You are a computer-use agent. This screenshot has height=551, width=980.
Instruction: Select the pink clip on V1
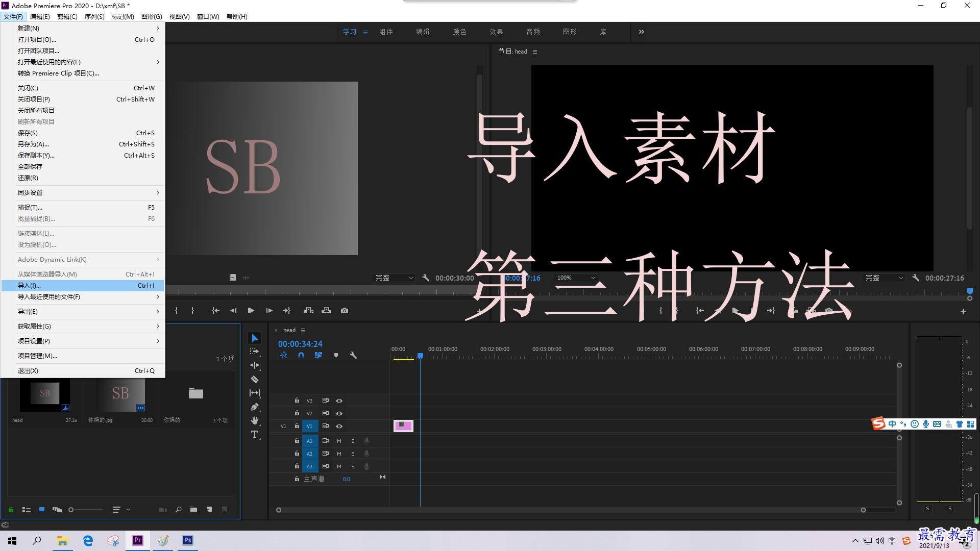[403, 425]
